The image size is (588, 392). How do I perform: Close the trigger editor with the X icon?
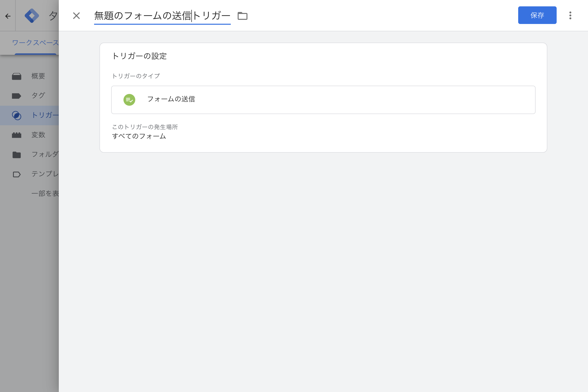76,16
